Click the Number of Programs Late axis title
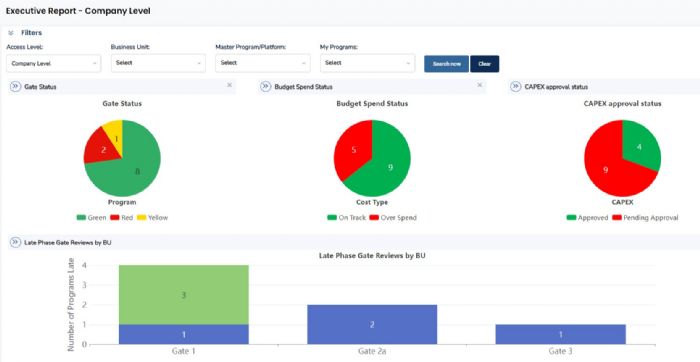 coord(71,304)
